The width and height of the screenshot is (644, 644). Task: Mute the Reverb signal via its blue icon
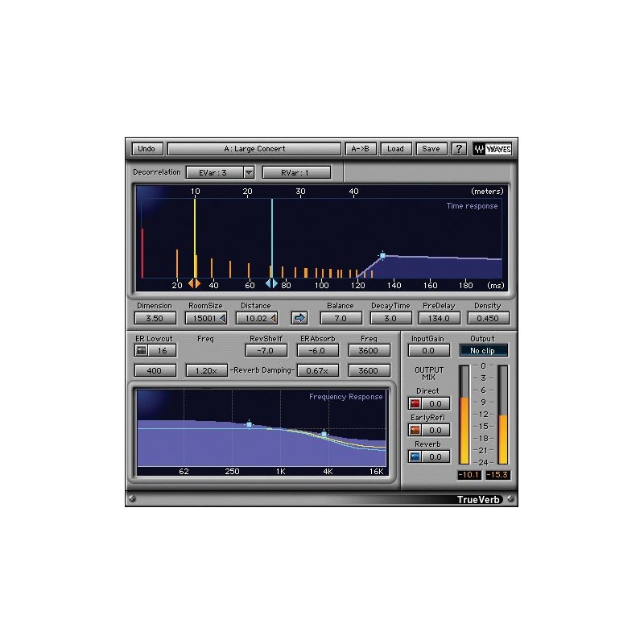(414, 456)
